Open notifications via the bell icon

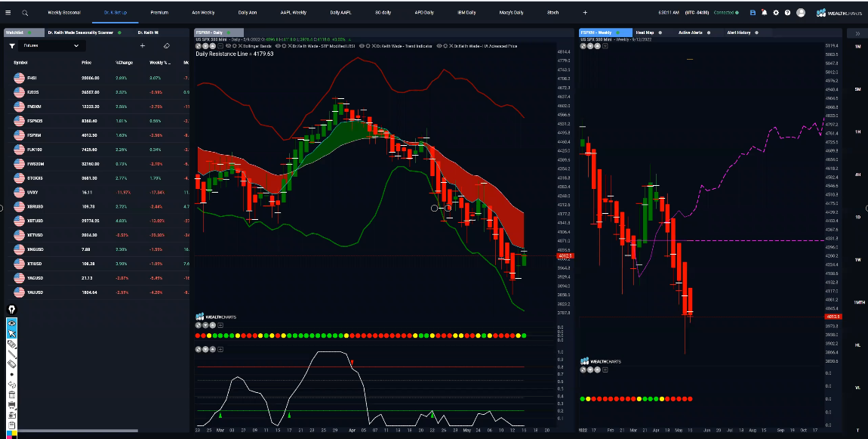click(764, 13)
